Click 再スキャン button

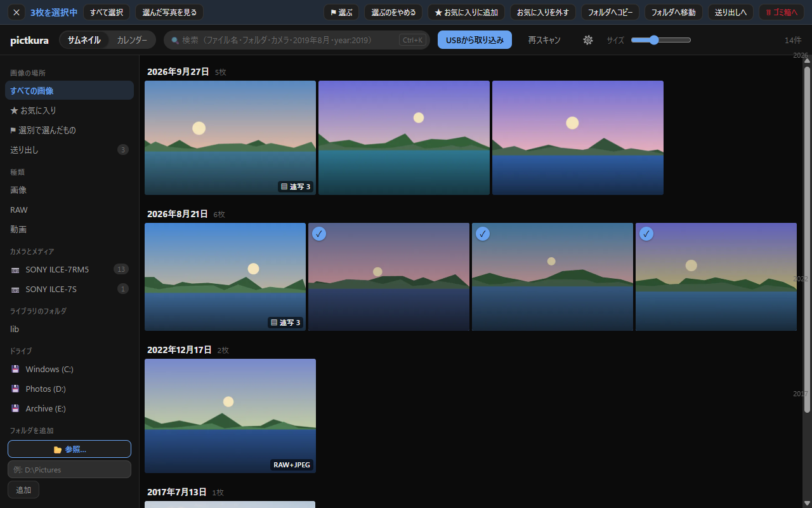544,40
